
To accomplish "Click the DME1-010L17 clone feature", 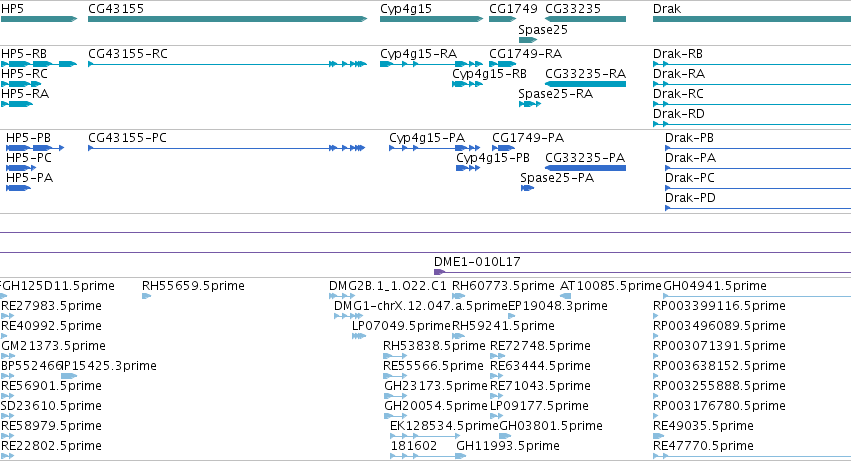I will [x=643, y=272].
